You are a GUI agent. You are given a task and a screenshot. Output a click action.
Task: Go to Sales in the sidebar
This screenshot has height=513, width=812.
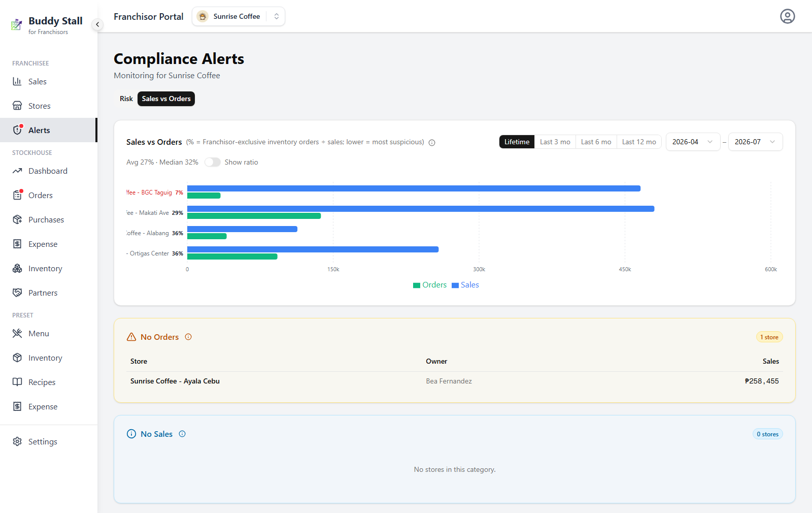point(49,81)
